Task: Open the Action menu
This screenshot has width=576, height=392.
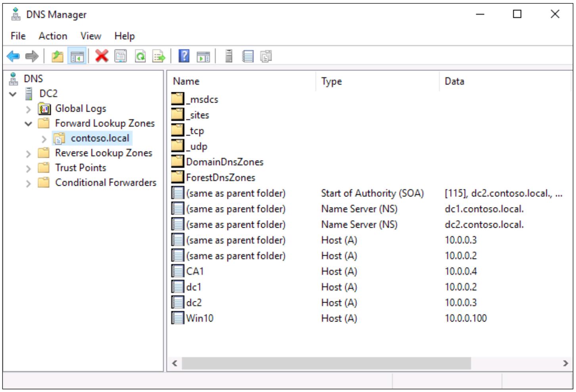Action: (53, 36)
